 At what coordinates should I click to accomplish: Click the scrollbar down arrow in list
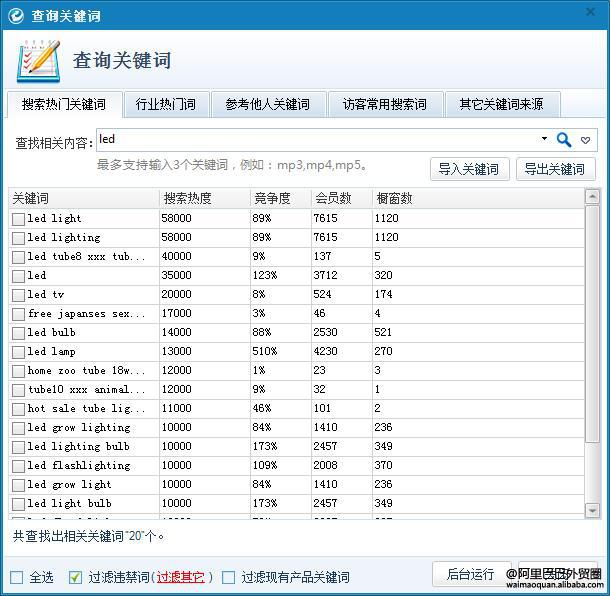592,510
